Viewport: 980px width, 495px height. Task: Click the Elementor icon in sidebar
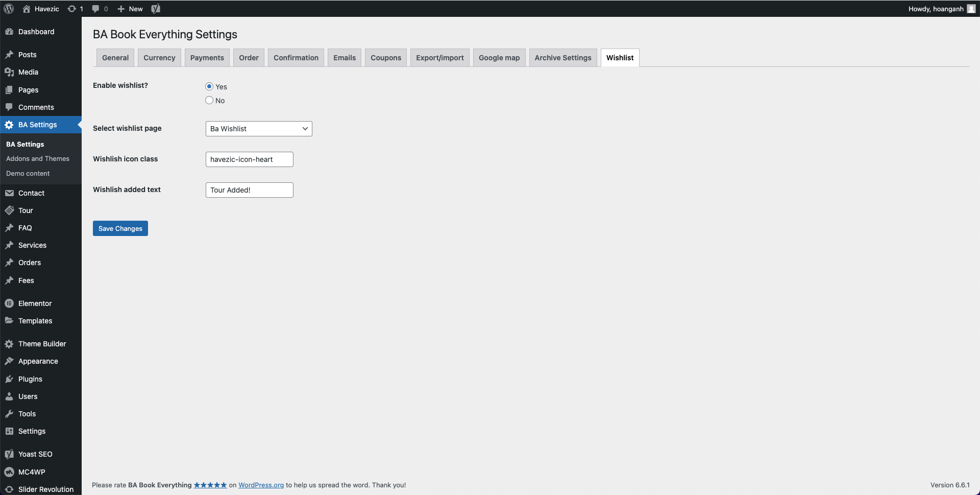click(x=9, y=303)
